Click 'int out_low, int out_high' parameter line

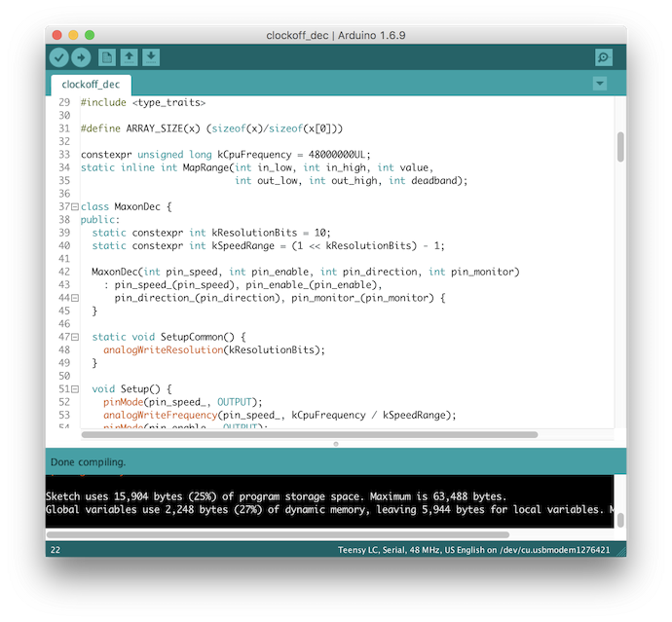click(351, 181)
